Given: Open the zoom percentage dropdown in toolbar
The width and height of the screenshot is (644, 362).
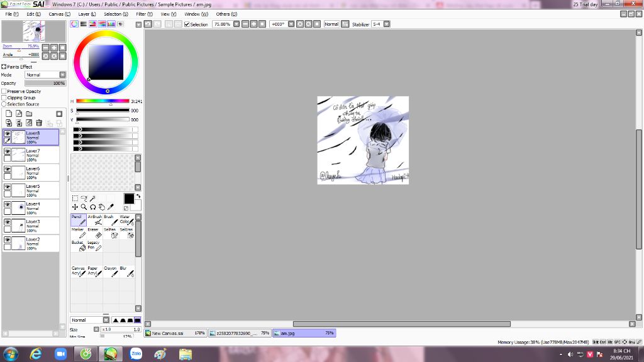Looking at the screenshot, I should 236,25.
